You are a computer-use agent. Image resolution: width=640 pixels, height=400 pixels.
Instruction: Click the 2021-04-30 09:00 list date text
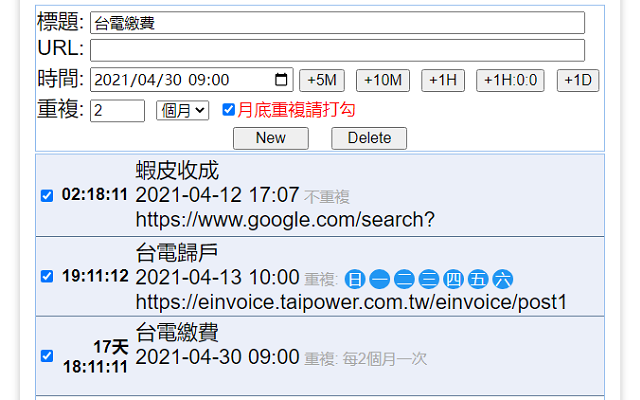tap(217, 357)
